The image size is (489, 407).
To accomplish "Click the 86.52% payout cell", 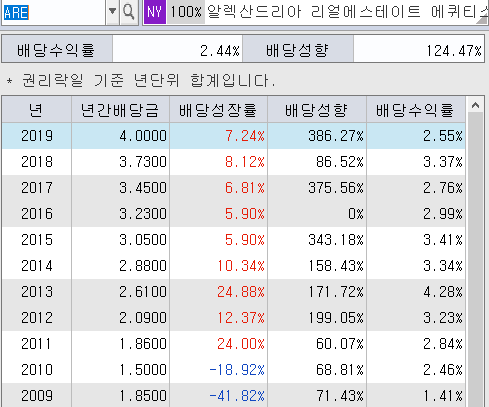I will 317,162.
